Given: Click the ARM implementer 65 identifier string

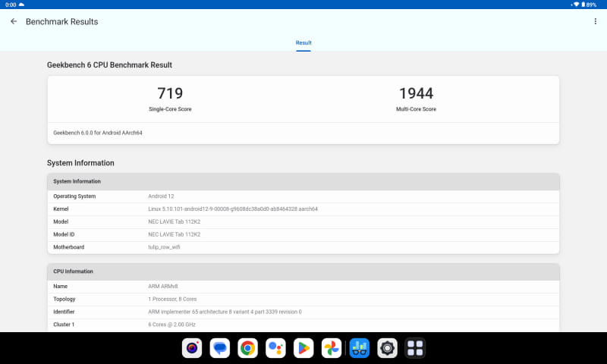Looking at the screenshot, I should pyautogui.click(x=225, y=312).
